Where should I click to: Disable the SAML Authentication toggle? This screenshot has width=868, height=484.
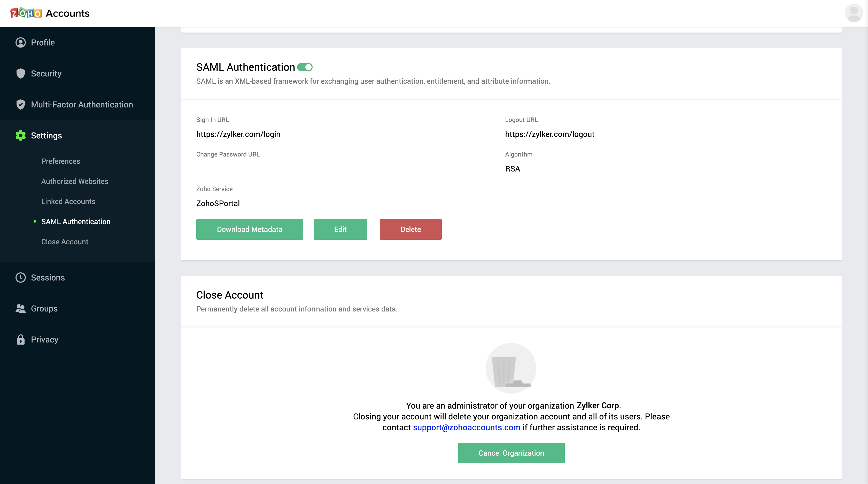(x=305, y=67)
